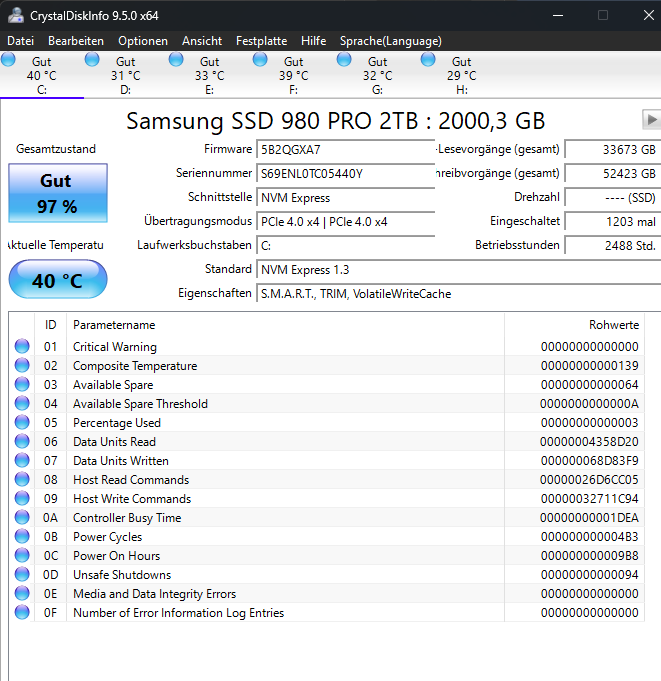Switch to drive H: tab
The image size is (661, 681).
coord(461,75)
